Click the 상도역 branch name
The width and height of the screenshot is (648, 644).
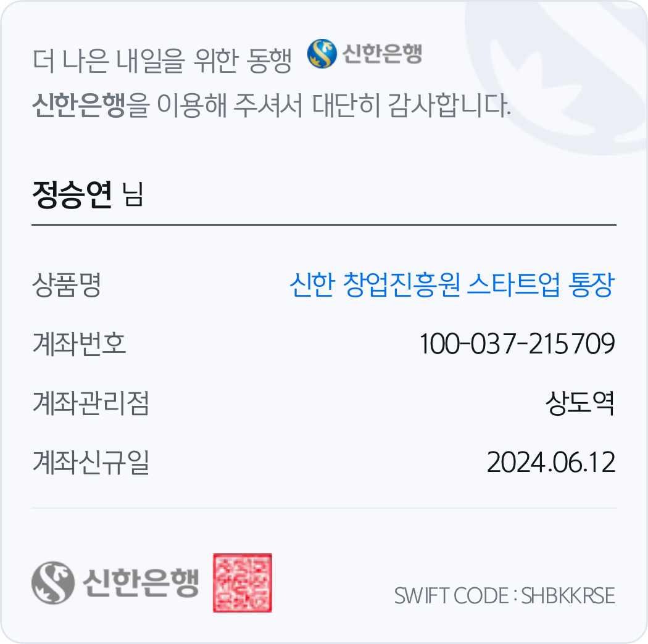(x=580, y=403)
